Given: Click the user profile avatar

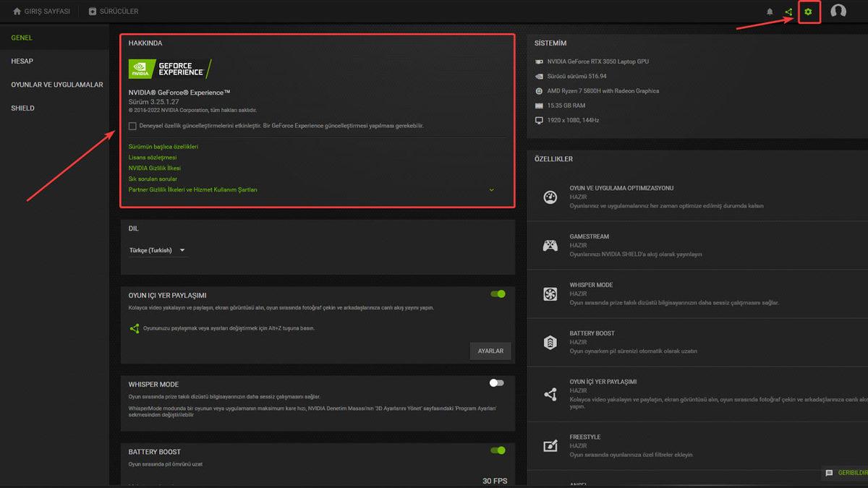Looking at the screenshot, I should click(x=838, y=12).
